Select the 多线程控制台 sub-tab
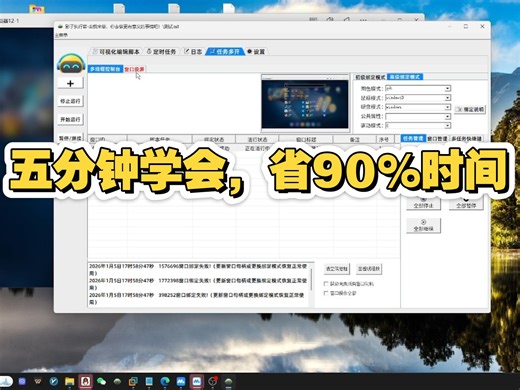 coord(105,69)
